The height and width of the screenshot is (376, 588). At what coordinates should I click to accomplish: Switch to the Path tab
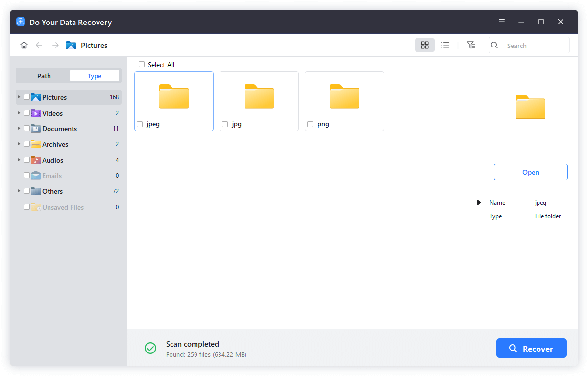[x=44, y=75]
